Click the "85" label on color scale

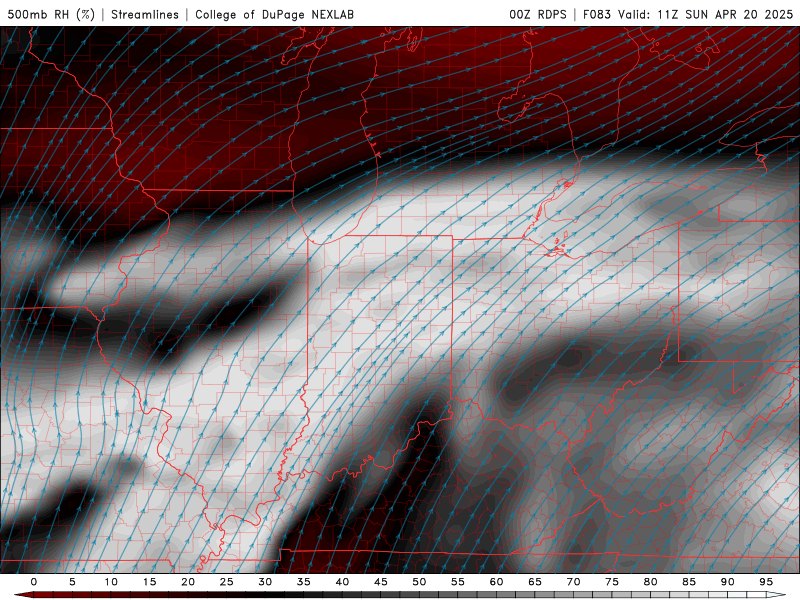[x=689, y=582]
